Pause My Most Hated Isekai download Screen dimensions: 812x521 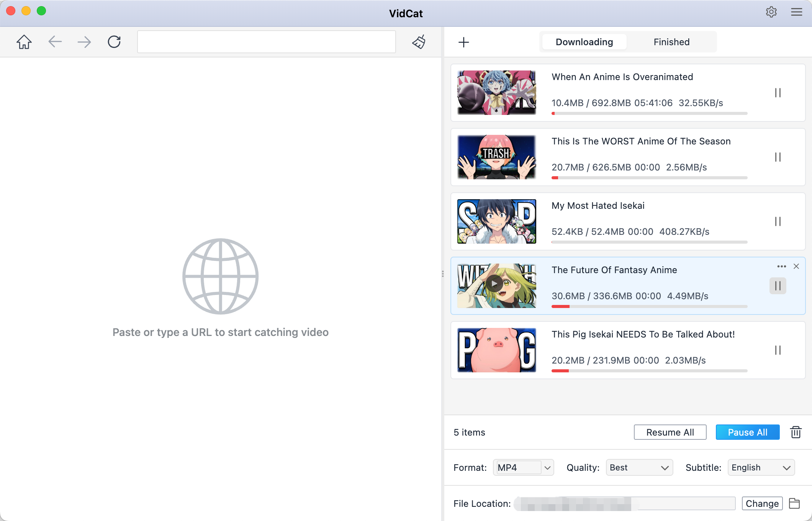778,221
